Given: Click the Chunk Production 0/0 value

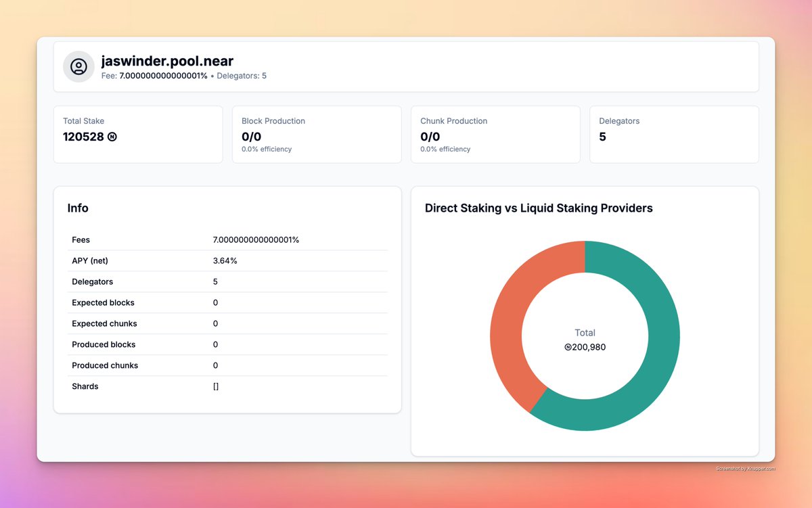Looking at the screenshot, I should [430, 137].
